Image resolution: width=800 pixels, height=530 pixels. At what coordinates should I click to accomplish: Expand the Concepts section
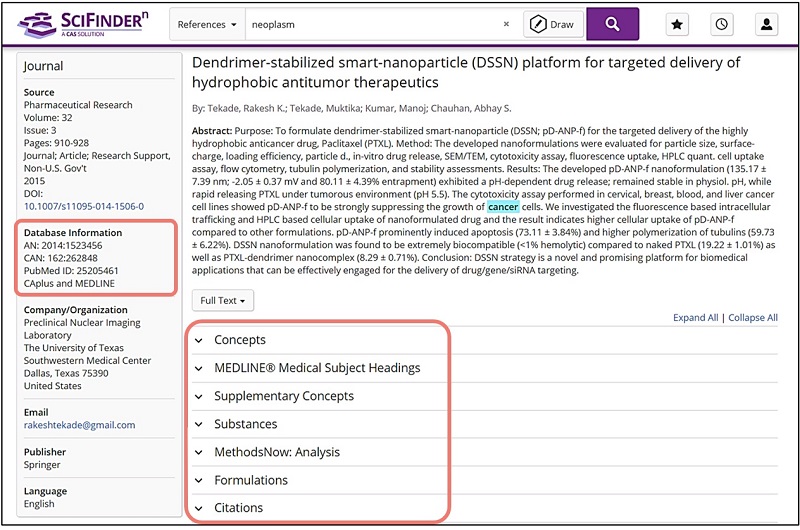(239, 340)
